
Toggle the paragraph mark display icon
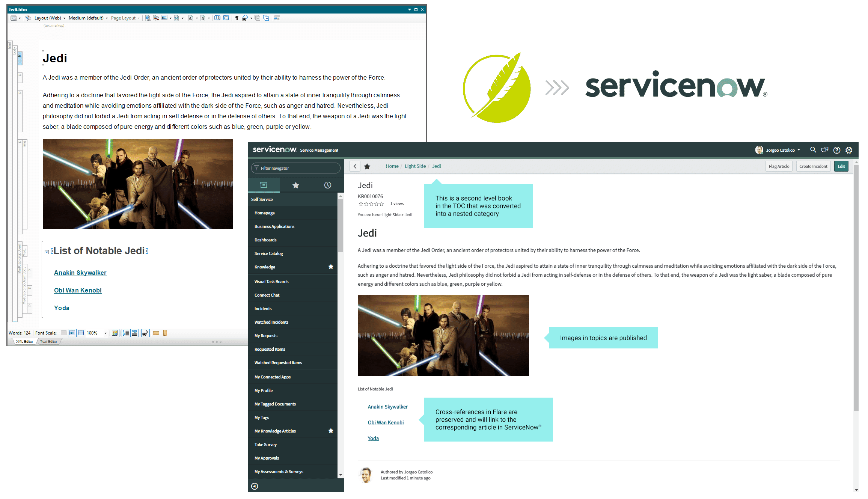pos(237,18)
